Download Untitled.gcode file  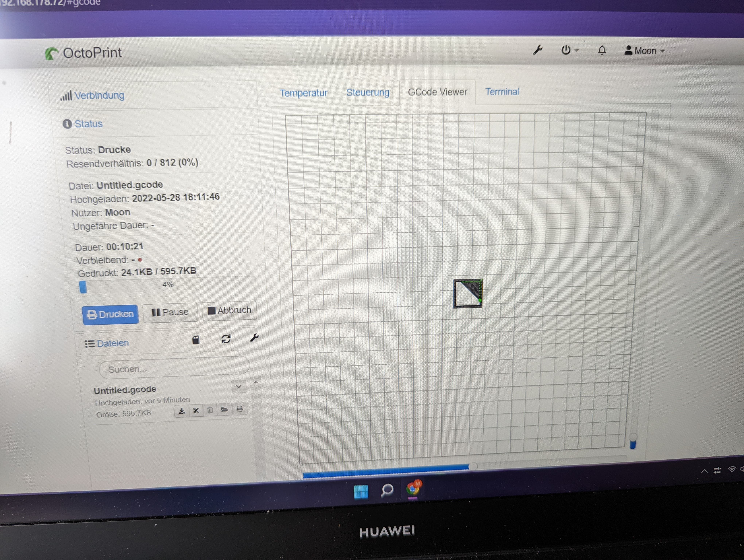(x=182, y=411)
